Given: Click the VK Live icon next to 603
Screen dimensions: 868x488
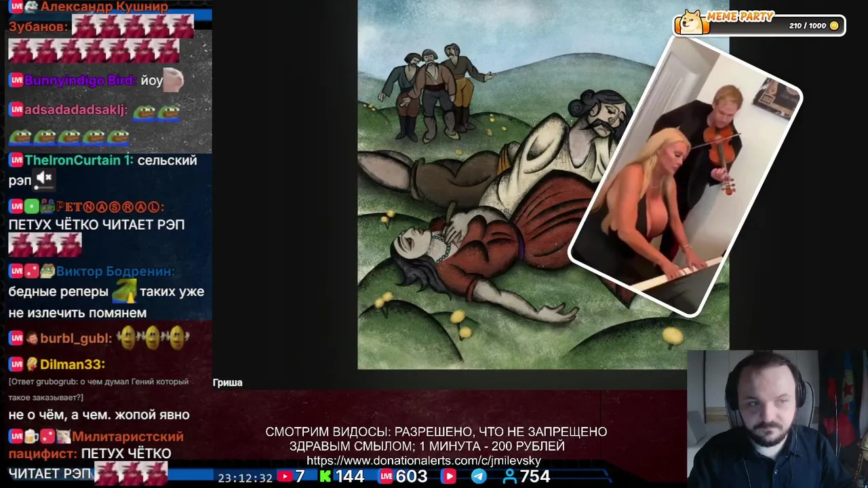Looking at the screenshot, I should pyautogui.click(x=386, y=476).
